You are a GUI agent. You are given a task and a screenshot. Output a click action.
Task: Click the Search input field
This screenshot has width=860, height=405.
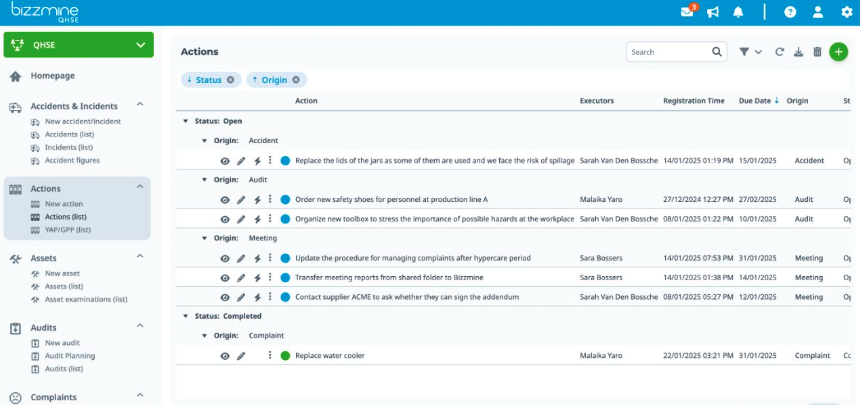tap(668, 52)
